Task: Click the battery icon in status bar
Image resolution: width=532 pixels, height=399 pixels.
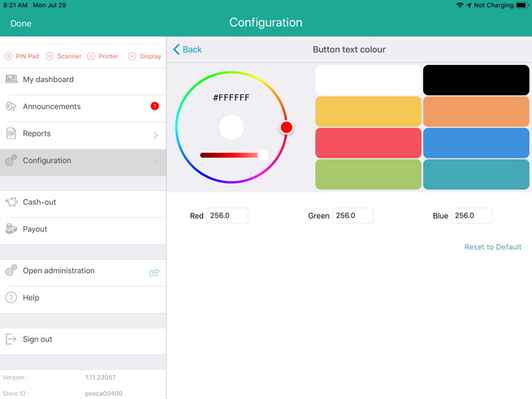Action: coord(521,5)
